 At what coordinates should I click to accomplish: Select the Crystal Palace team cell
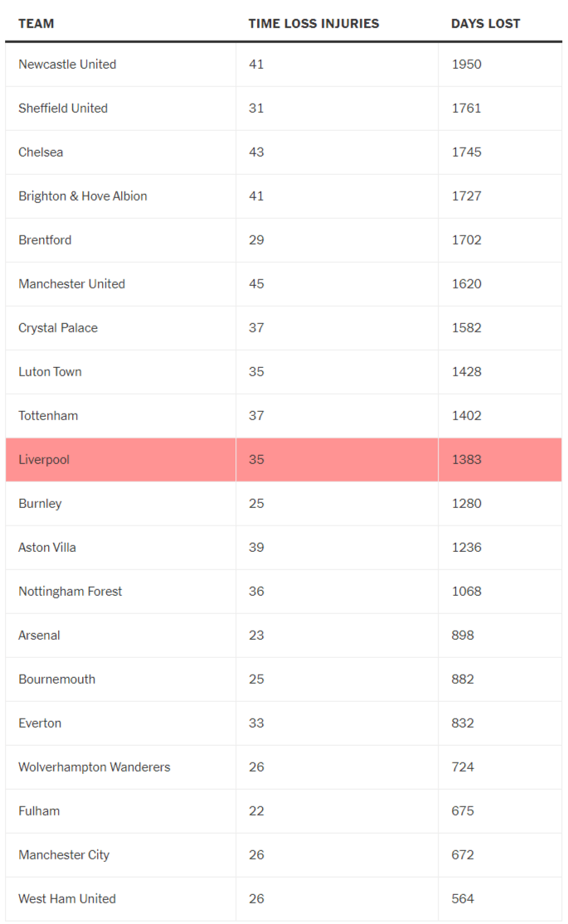pyautogui.click(x=58, y=328)
